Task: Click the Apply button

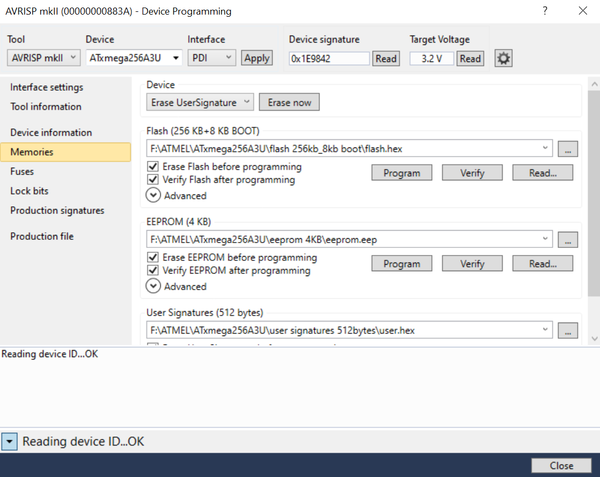Action: tap(257, 58)
